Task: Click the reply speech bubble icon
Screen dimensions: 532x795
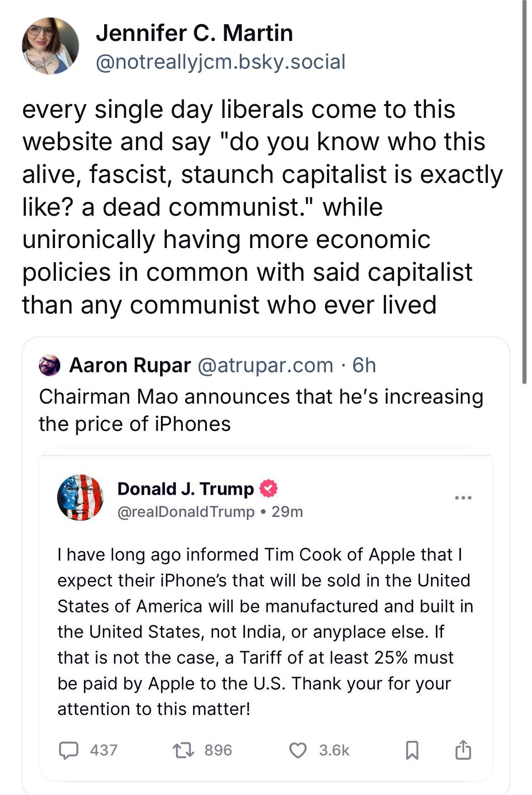Action: coord(69,750)
